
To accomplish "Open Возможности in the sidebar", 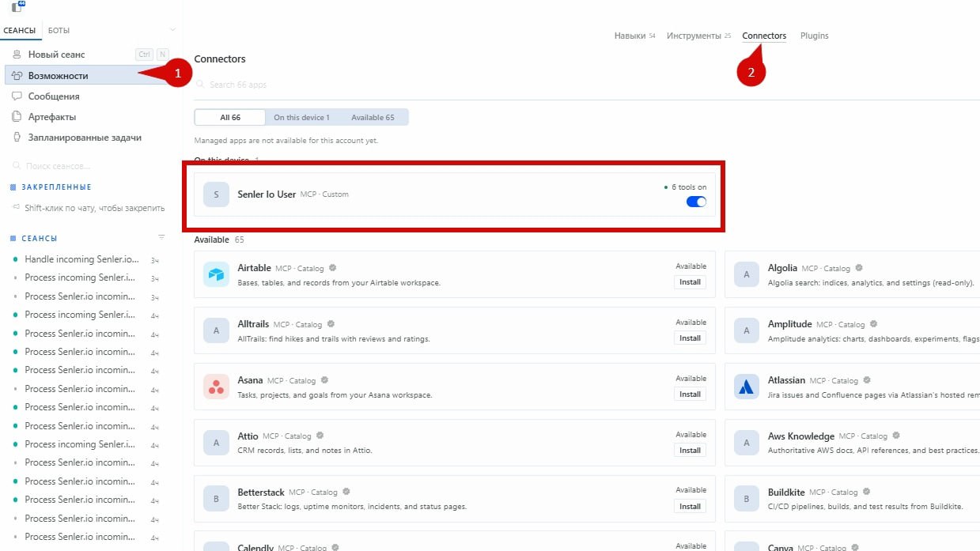I will pyautogui.click(x=88, y=76).
